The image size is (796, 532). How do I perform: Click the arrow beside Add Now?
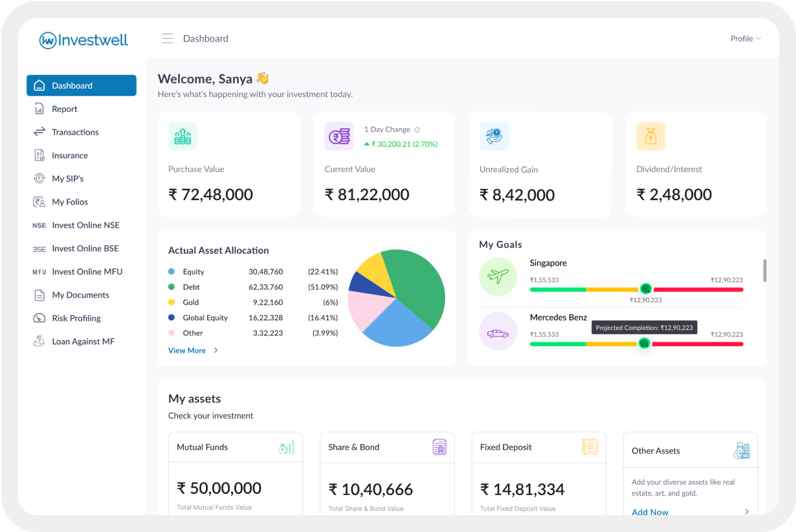tap(747, 512)
